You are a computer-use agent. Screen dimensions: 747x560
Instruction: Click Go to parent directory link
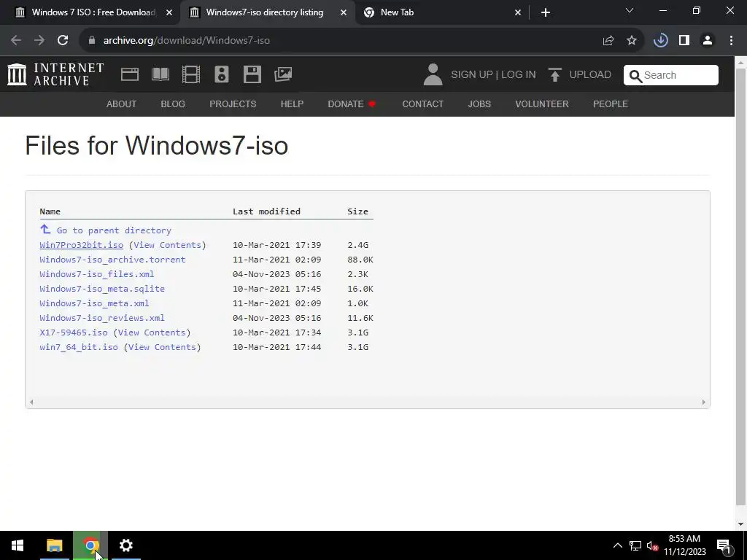coord(114,230)
